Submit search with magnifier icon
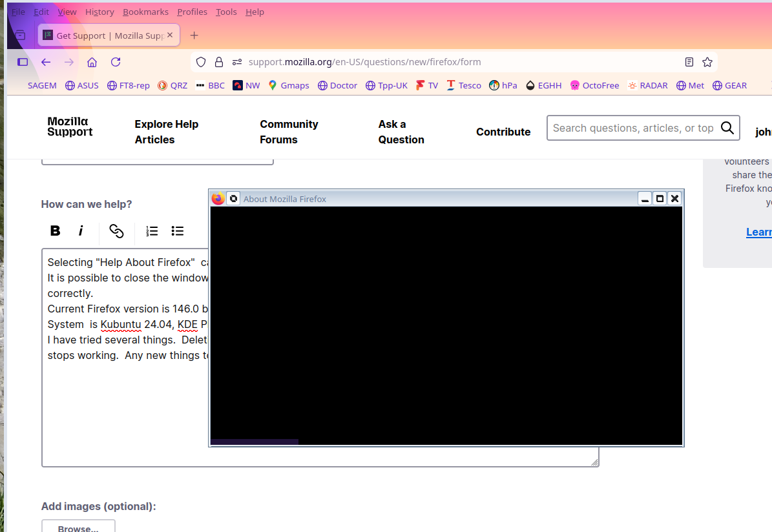This screenshot has width=772, height=532. 727,128
